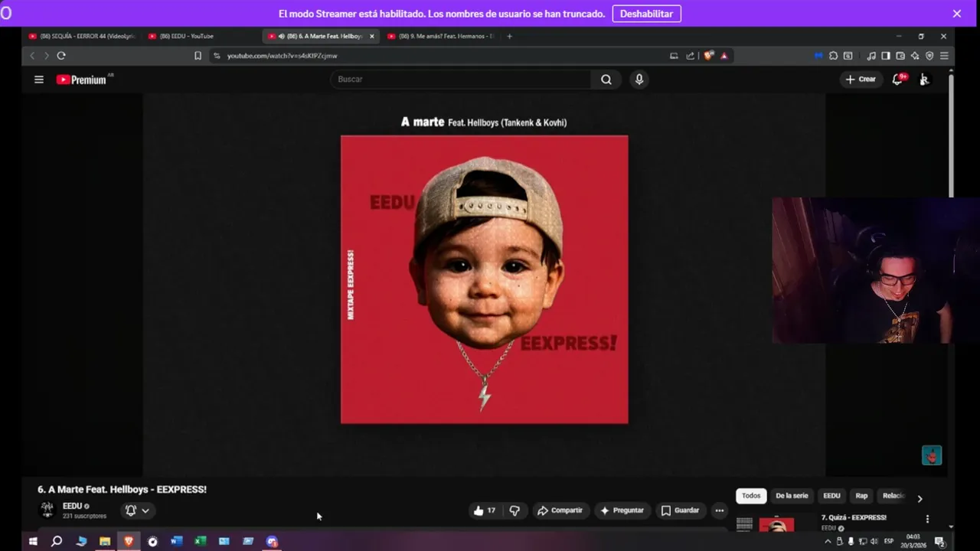Click the ESP language indicator in tray
The image size is (980, 551).
pyautogui.click(x=889, y=541)
